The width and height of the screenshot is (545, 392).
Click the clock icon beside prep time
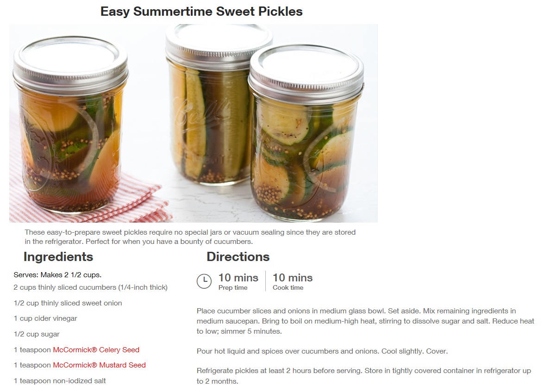204,281
